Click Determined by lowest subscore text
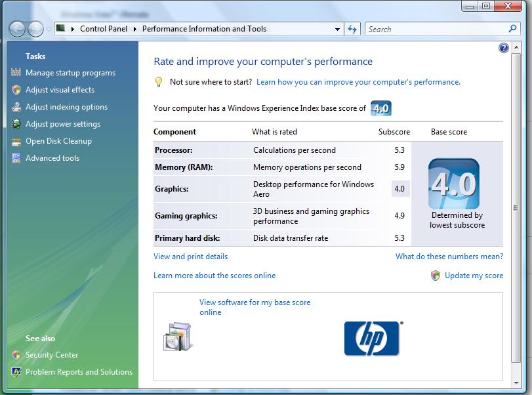 [457, 220]
